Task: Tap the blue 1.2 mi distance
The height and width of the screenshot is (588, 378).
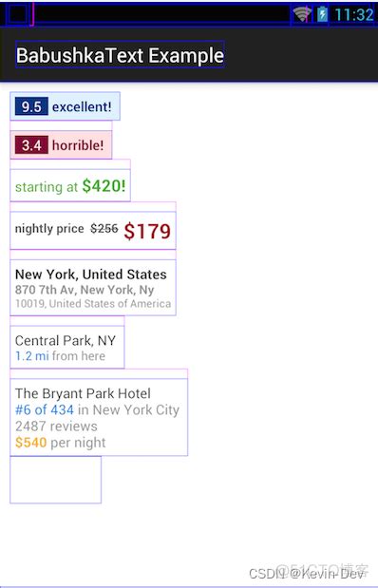Action: (x=32, y=356)
